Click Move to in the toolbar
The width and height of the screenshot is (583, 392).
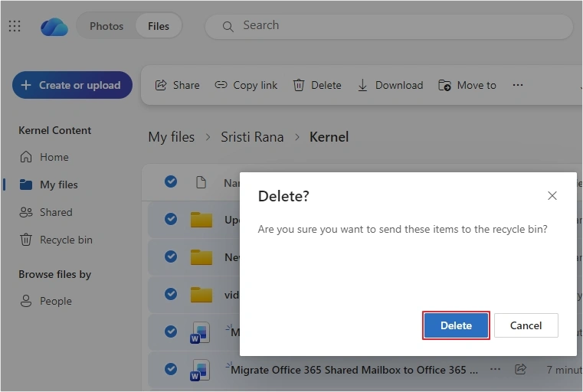pos(467,85)
